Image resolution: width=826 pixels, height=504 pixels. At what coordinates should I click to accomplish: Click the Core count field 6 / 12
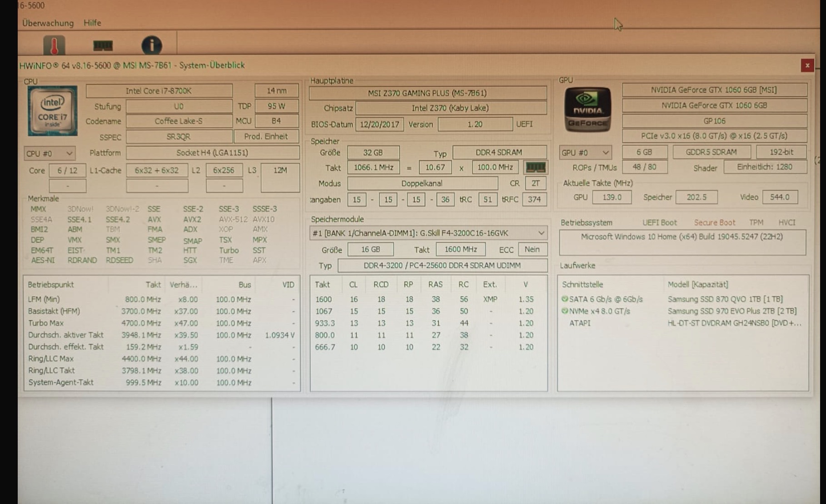(67, 171)
